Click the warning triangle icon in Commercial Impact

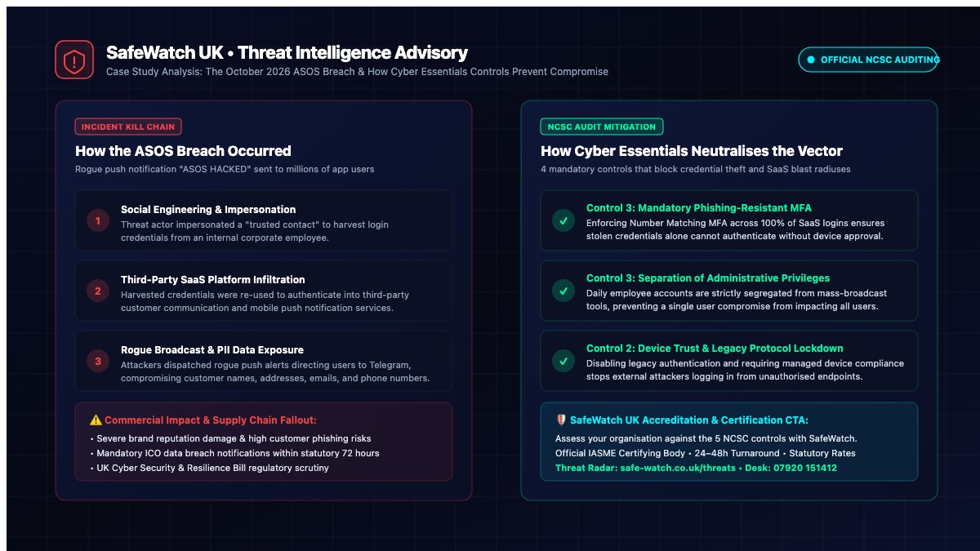(x=96, y=420)
